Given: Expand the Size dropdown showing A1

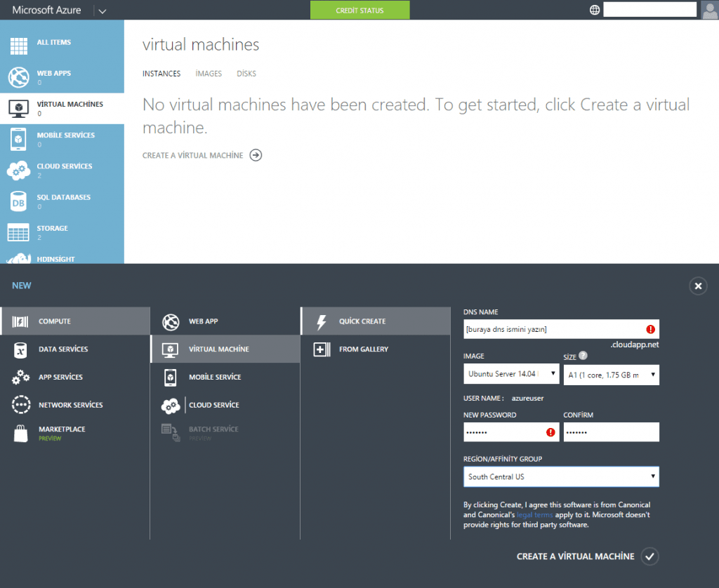Looking at the screenshot, I should pyautogui.click(x=611, y=375).
